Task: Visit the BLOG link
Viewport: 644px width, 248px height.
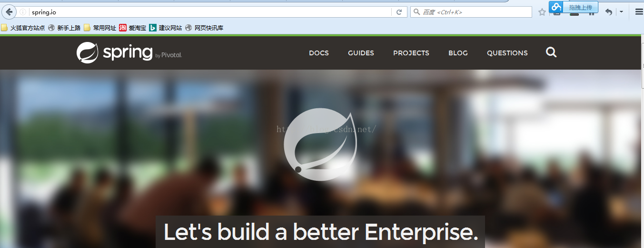Action: pos(458,53)
